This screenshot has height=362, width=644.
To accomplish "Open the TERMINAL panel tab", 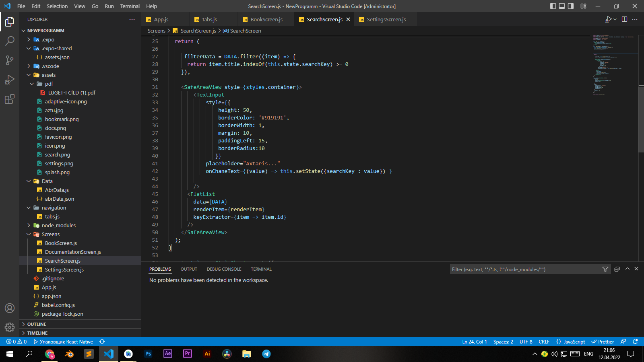I will coord(261,269).
